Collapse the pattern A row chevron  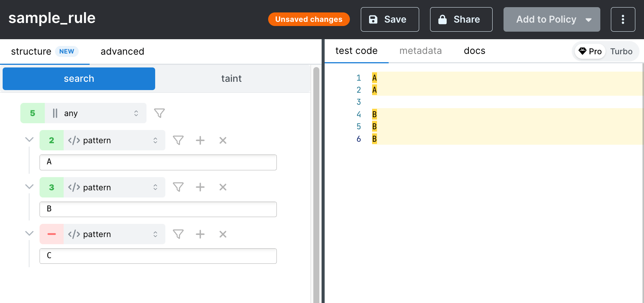click(x=29, y=140)
